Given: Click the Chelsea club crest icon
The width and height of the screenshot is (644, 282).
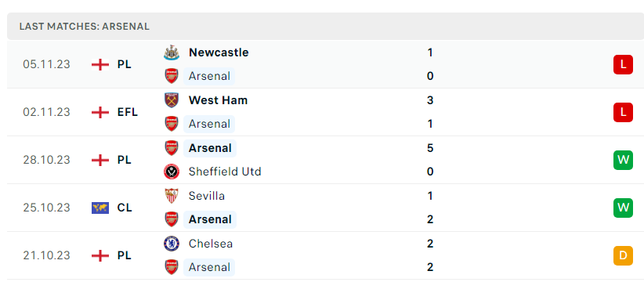Looking at the screenshot, I should (x=172, y=244).
